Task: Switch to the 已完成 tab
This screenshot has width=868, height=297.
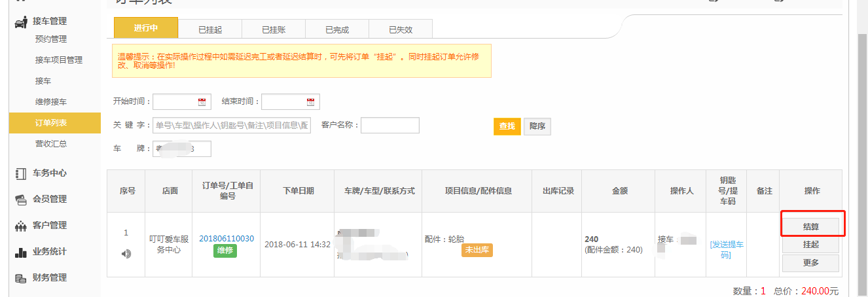Action: (337, 29)
